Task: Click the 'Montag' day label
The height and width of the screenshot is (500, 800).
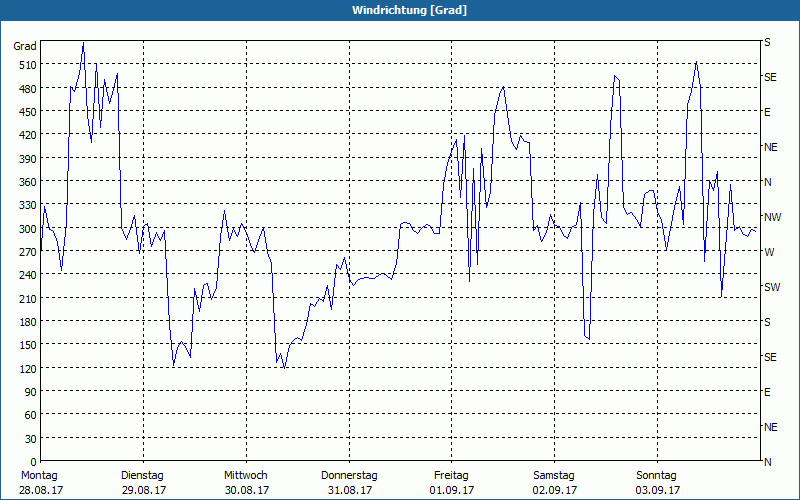Action: tap(39, 476)
